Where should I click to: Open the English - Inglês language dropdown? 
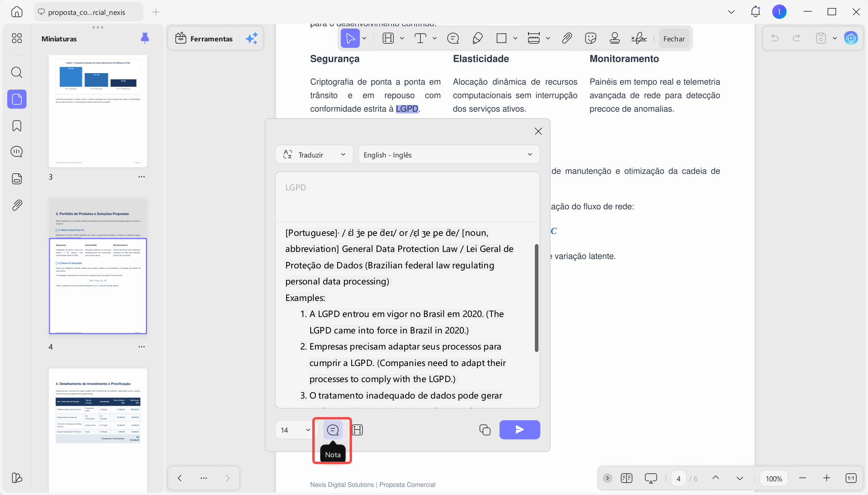(x=449, y=155)
